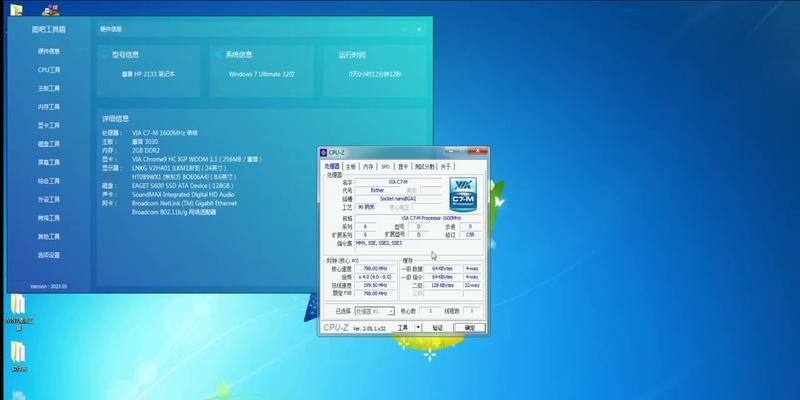Click the 系统信息 card heading
800x400 pixels.
pyautogui.click(x=239, y=55)
